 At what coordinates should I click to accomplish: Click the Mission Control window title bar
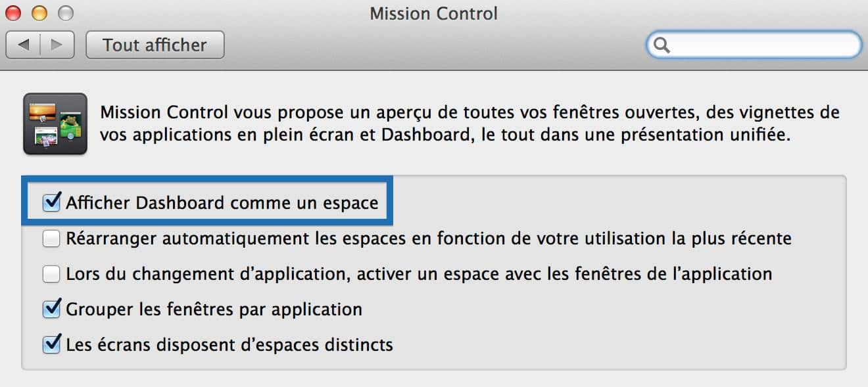click(x=434, y=13)
